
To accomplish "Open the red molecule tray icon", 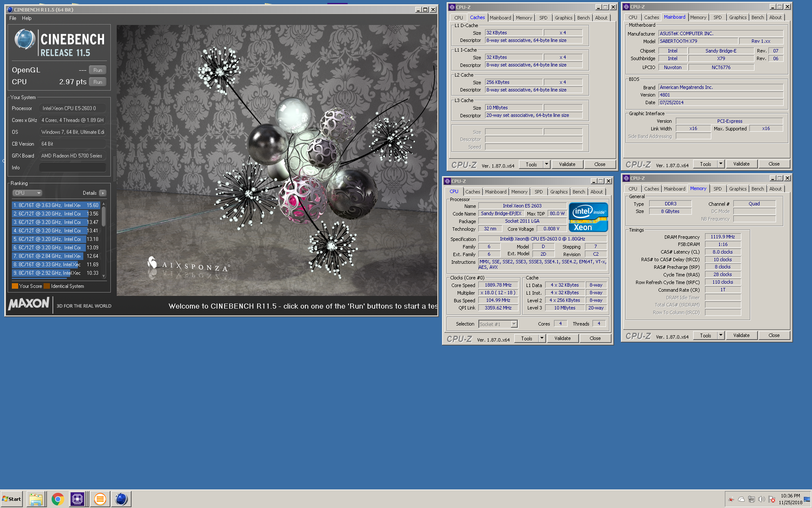I will pyautogui.click(x=731, y=499).
